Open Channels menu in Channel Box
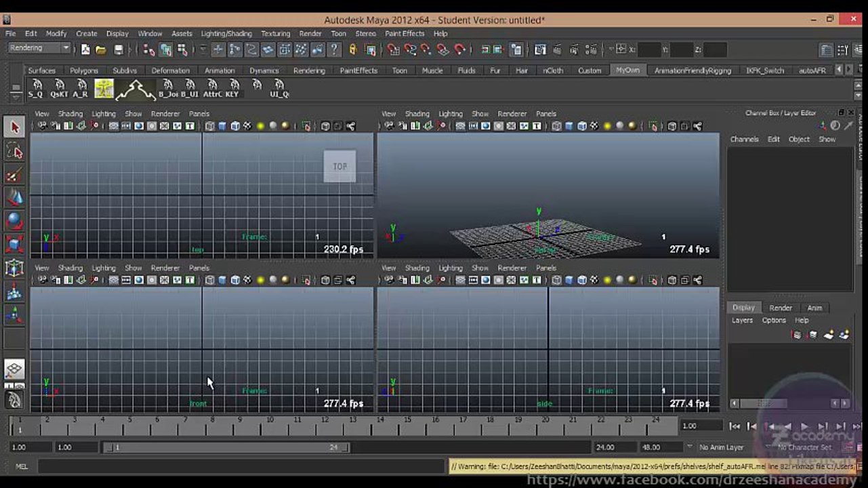 click(x=744, y=139)
